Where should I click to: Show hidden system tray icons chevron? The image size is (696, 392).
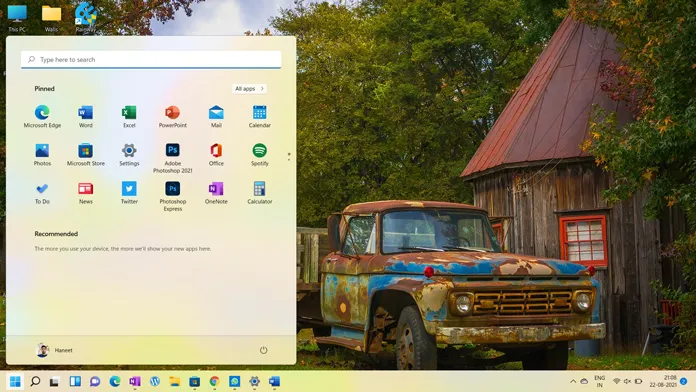[573, 381]
